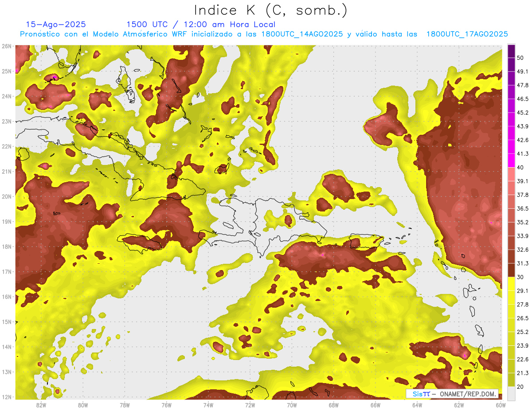Click the 19N latitude label
This screenshot has height=411, width=532.
[7, 221]
